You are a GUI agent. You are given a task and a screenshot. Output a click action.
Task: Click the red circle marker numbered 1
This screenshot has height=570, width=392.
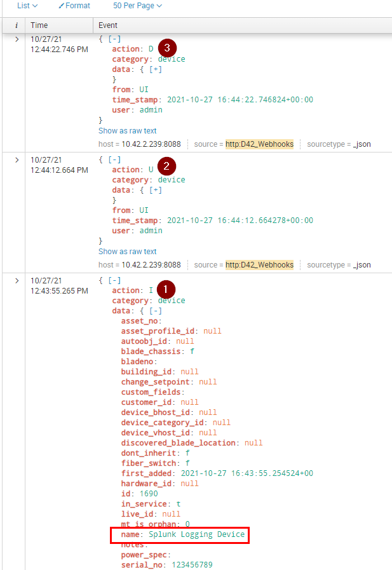[167, 289]
